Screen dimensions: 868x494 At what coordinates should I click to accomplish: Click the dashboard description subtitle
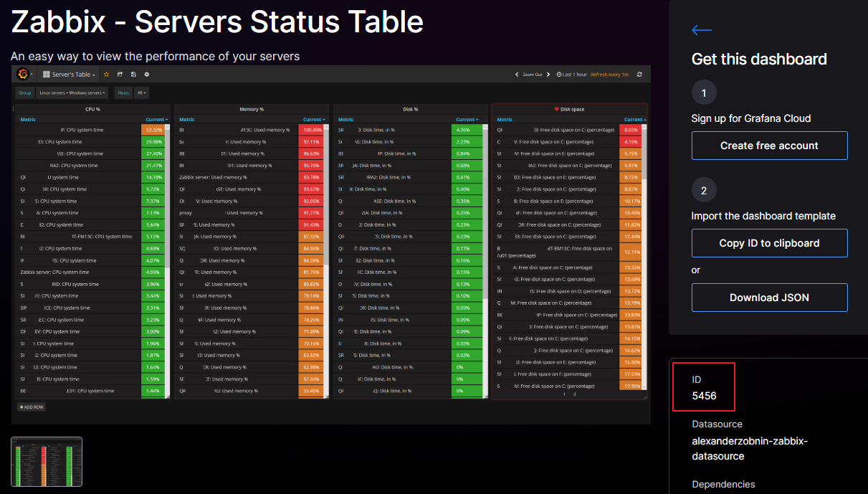coord(155,56)
